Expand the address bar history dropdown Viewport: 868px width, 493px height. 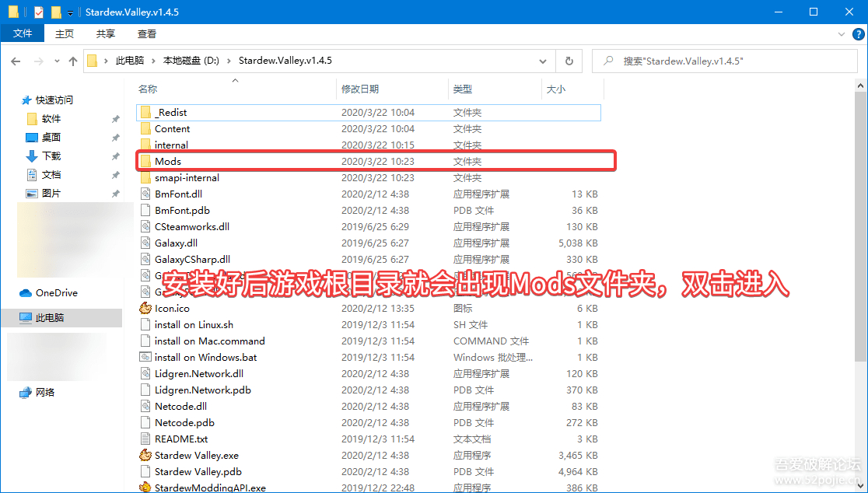(543, 61)
